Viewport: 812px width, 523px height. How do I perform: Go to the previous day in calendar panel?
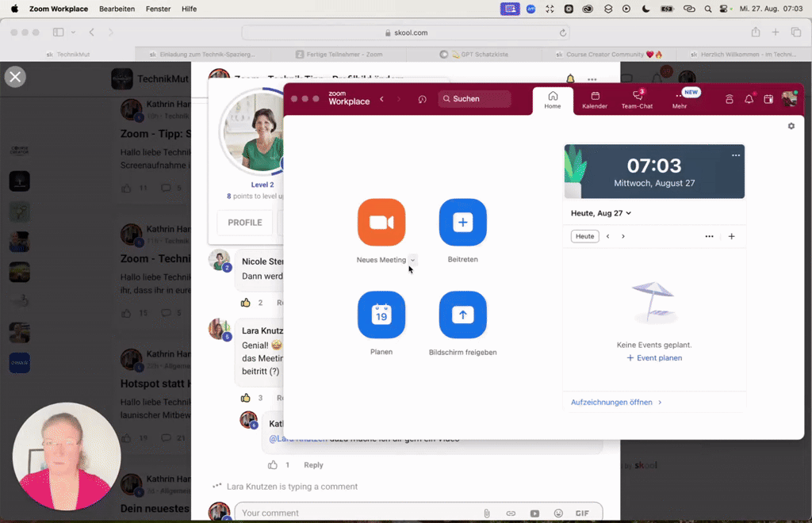click(x=608, y=236)
